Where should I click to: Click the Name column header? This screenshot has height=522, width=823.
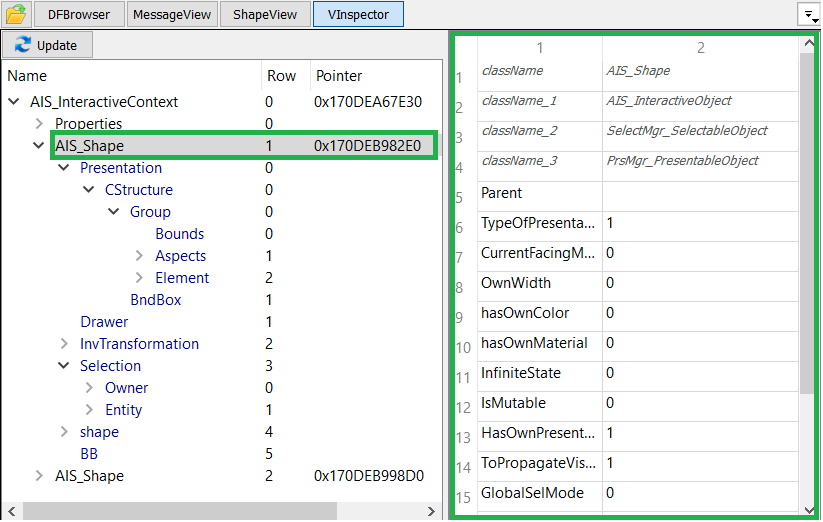[27, 76]
